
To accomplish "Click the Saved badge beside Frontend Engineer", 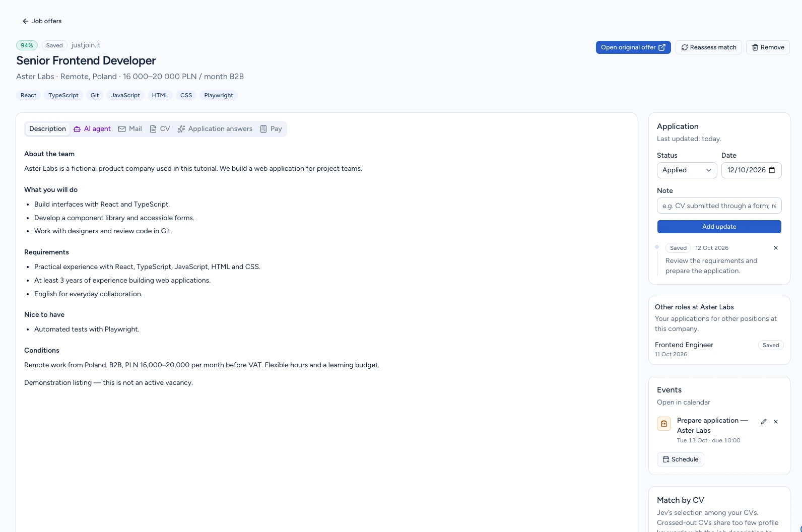I will coord(771,345).
